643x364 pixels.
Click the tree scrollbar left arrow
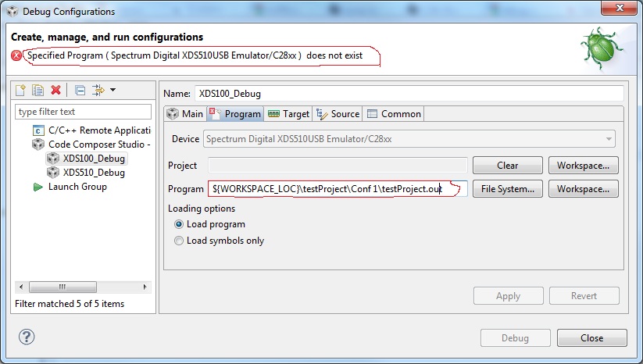pyautogui.click(x=21, y=287)
